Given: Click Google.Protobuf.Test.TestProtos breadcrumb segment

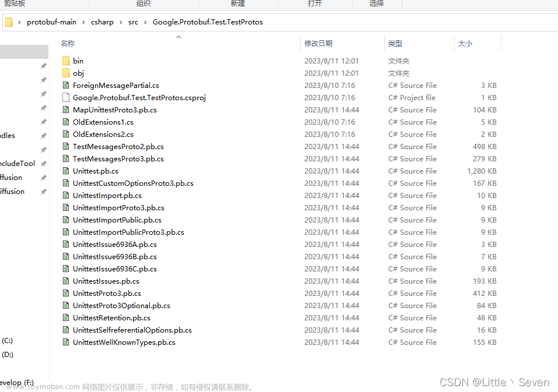Looking at the screenshot, I should [x=208, y=22].
